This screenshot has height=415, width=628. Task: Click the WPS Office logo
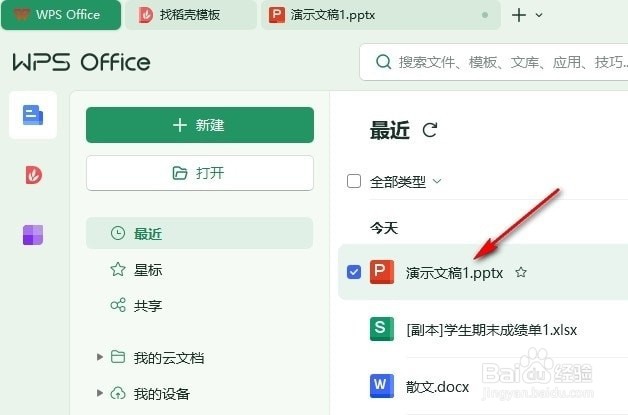tap(81, 62)
